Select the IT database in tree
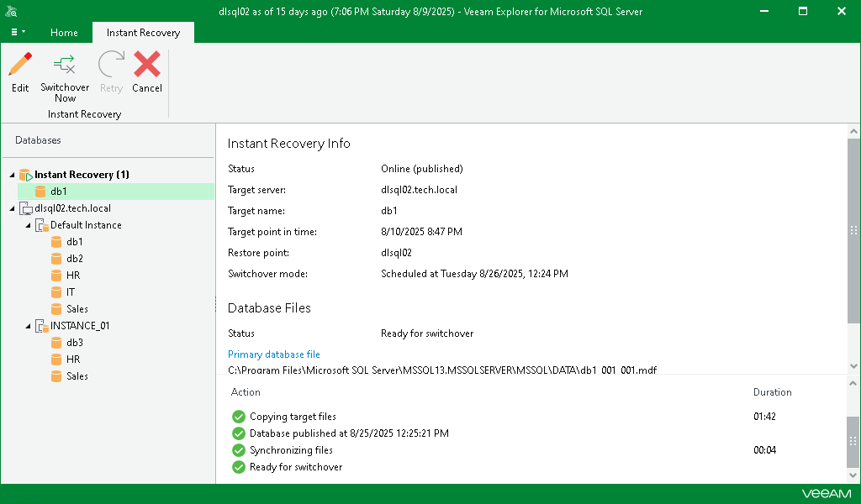861x504 pixels. point(70,292)
